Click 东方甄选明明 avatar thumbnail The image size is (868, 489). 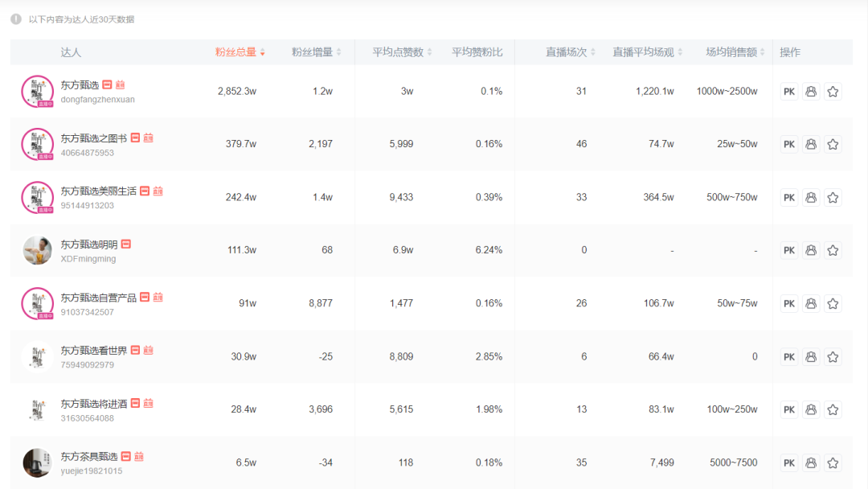pos(37,251)
